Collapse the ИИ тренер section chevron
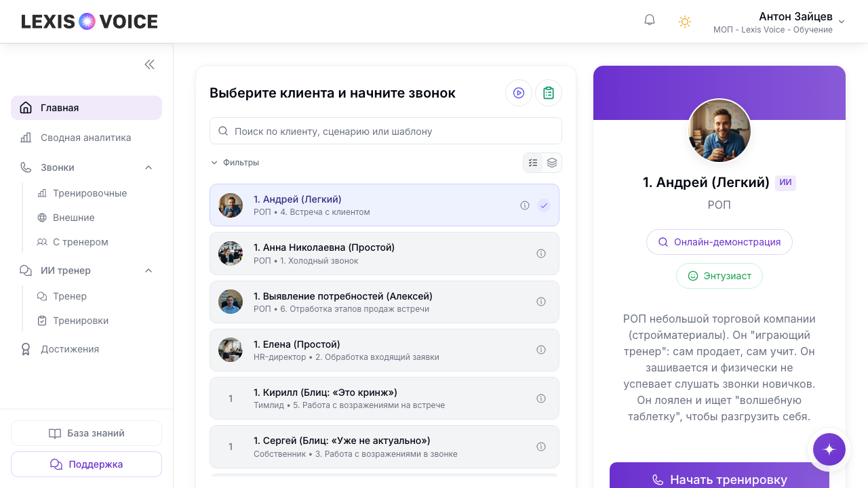This screenshot has height=488, width=868. pos(149,270)
